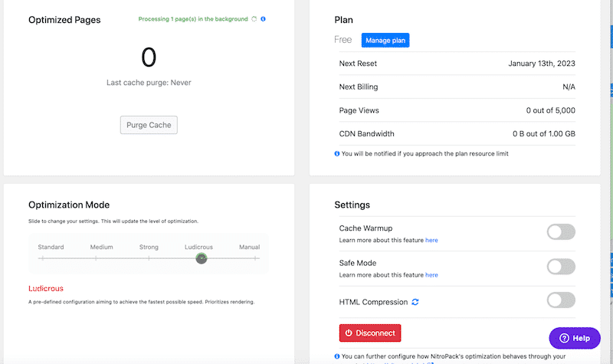
Task: Select the Strong optimization mode
Action: (149, 247)
